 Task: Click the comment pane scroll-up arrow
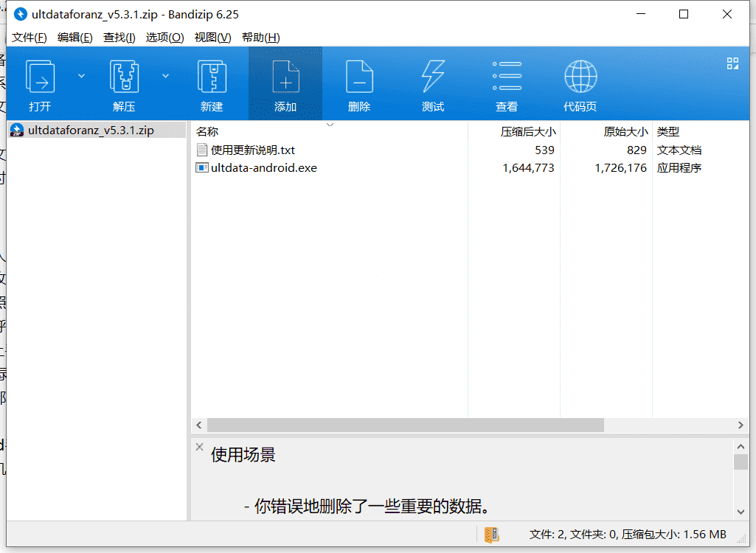click(741, 446)
